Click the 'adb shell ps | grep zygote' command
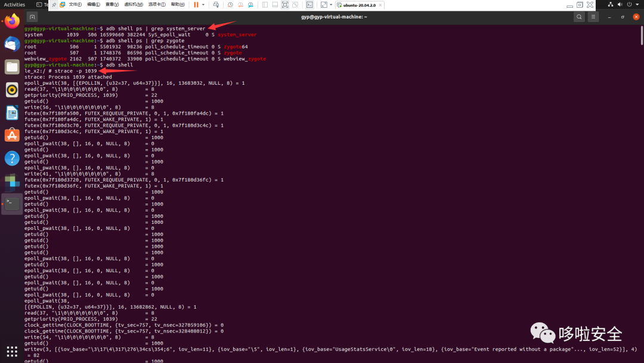 (x=145, y=41)
